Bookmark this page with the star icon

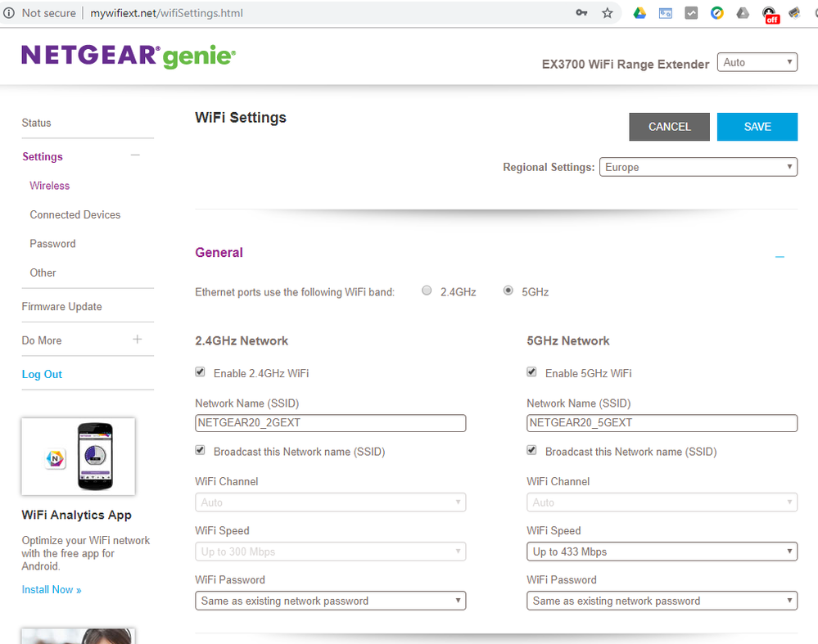coord(608,13)
